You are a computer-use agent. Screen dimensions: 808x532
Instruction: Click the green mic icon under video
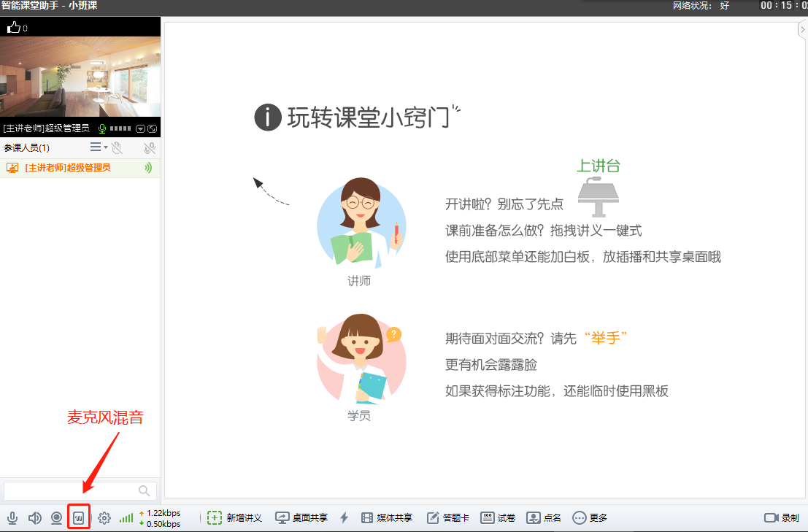(102, 129)
